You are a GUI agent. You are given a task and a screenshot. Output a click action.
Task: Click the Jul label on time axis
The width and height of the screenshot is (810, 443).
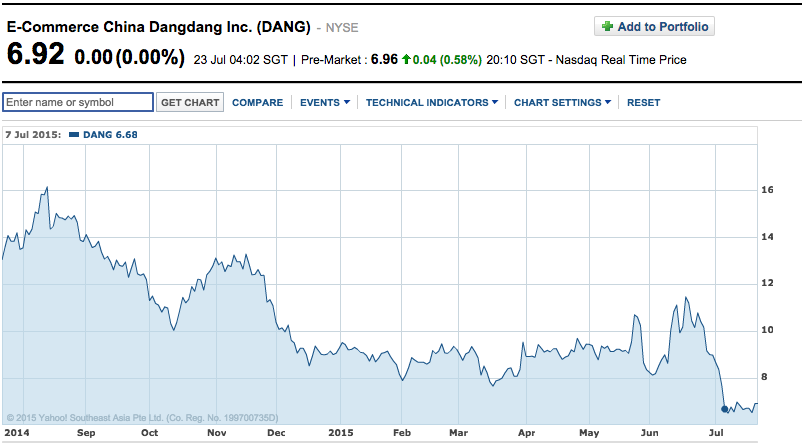click(x=715, y=433)
